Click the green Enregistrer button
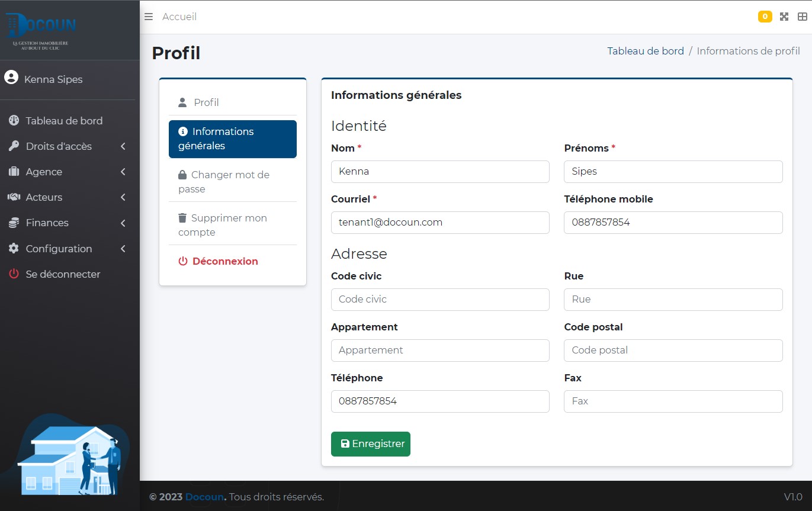812x511 pixels. coord(371,444)
